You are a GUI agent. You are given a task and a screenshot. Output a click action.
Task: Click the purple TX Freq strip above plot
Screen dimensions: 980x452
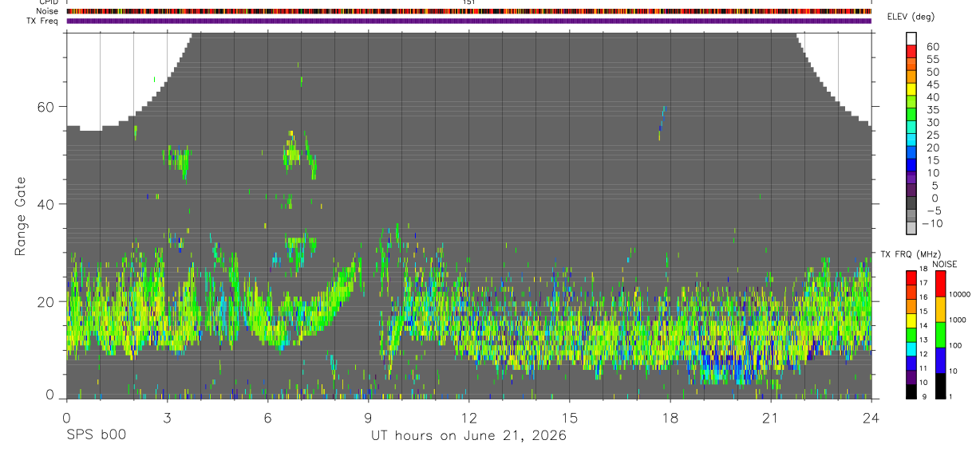pos(468,21)
